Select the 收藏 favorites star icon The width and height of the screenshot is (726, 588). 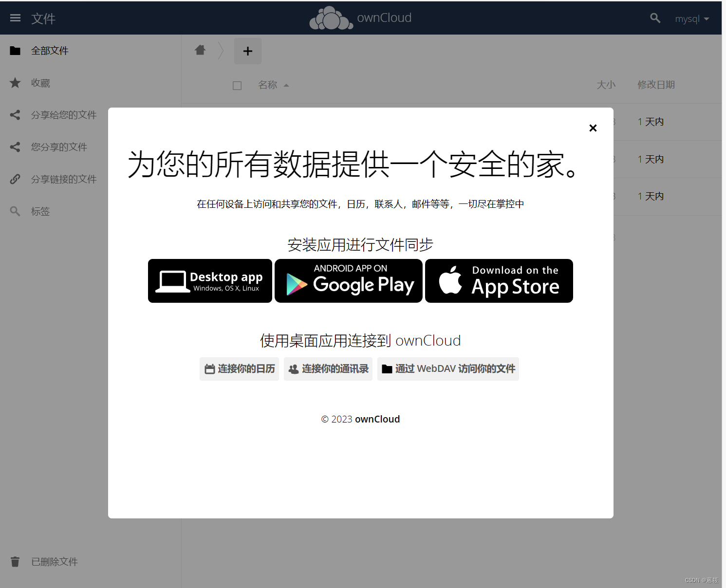(15, 83)
